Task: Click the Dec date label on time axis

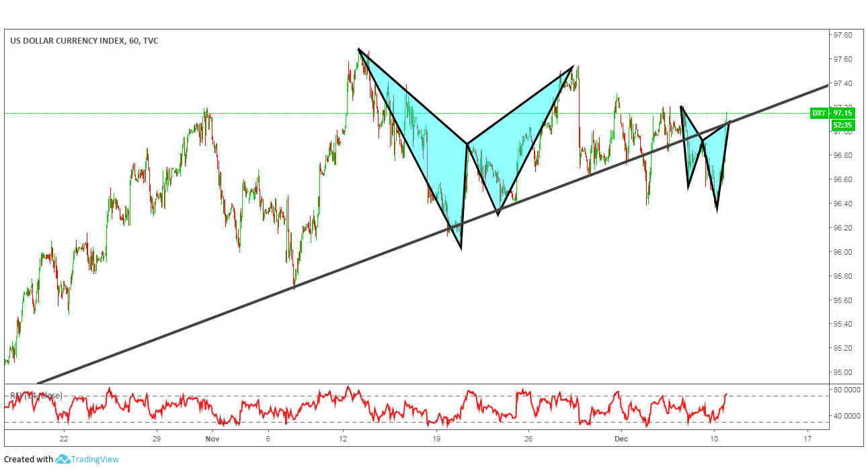Action: point(621,438)
